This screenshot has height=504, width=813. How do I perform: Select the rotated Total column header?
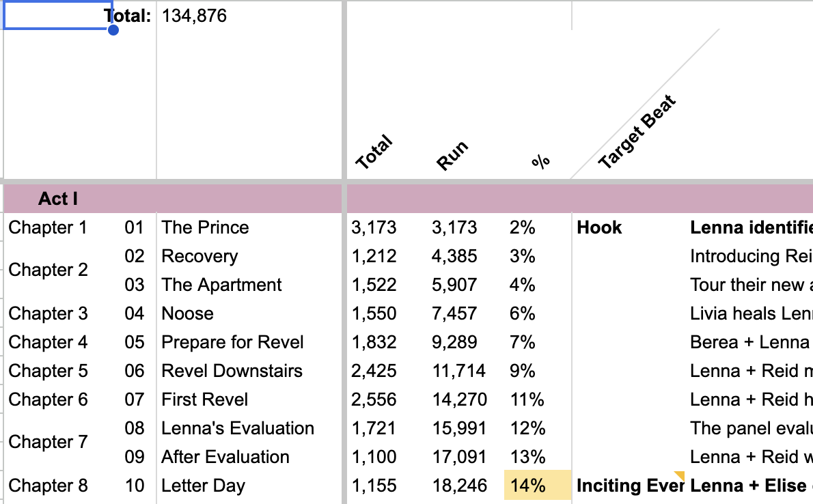point(374,152)
